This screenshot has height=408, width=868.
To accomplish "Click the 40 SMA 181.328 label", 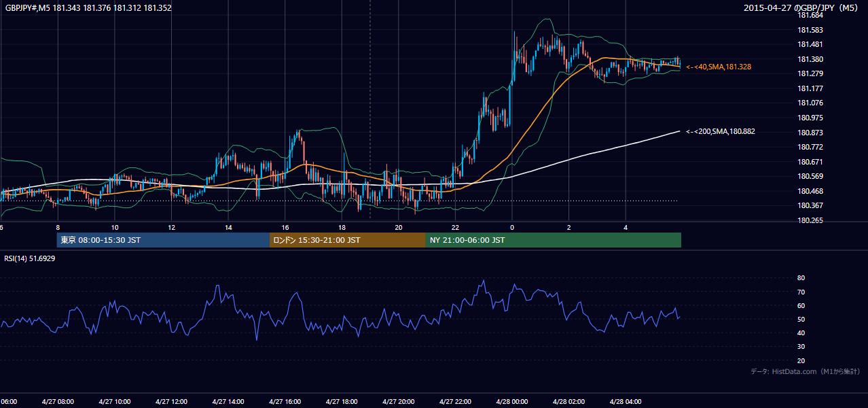I will pos(719,67).
